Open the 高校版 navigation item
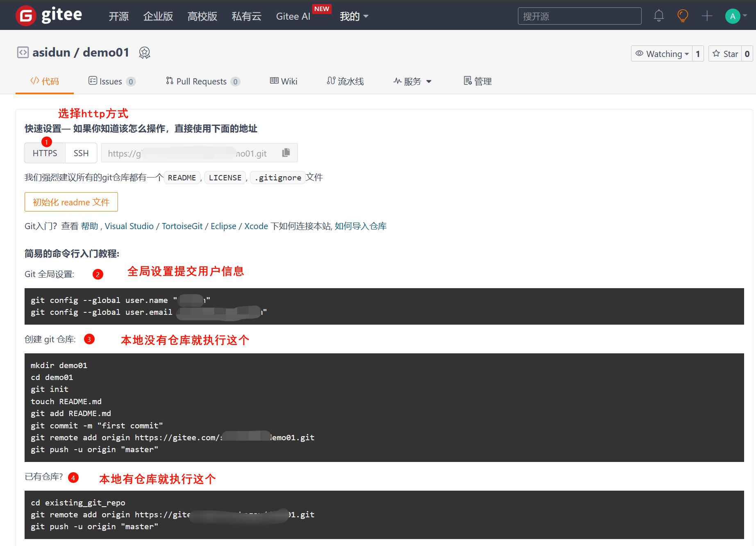This screenshot has height=546, width=756. (202, 16)
